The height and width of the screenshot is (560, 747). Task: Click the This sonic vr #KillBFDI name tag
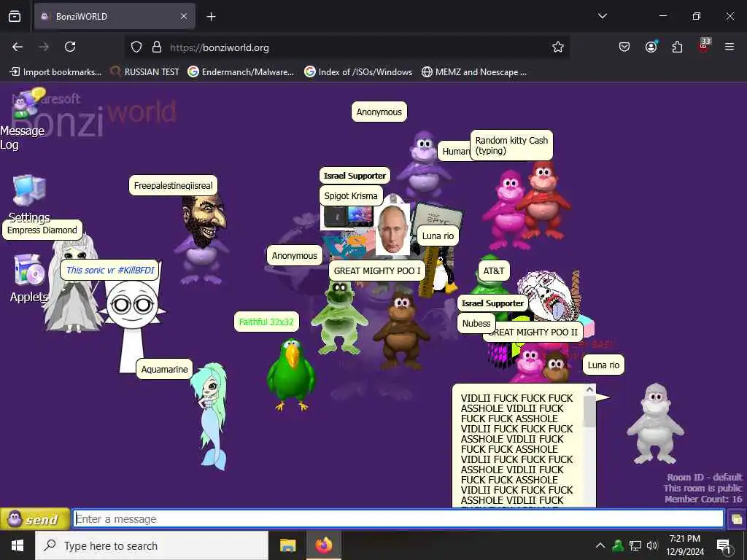pyautogui.click(x=110, y=270)
